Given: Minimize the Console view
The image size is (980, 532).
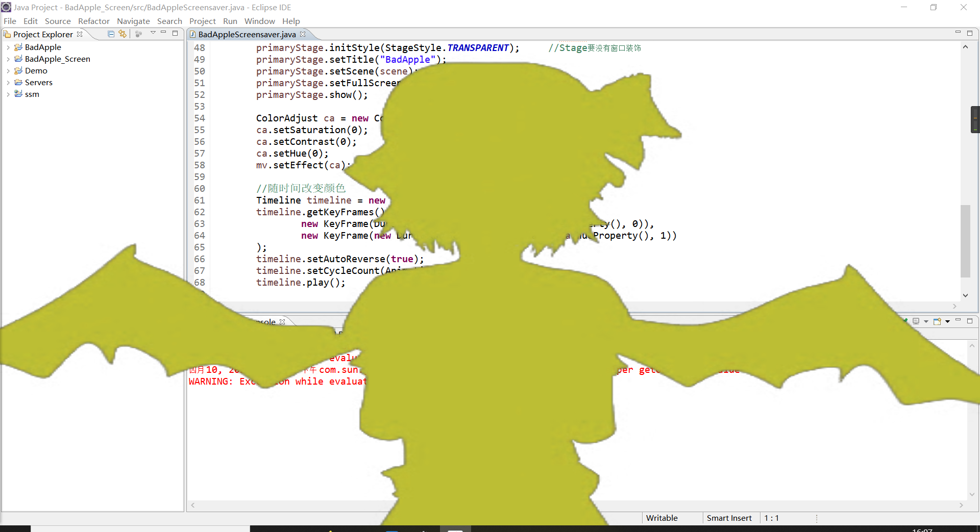Looking at the screenshot, I should [959, 321].
